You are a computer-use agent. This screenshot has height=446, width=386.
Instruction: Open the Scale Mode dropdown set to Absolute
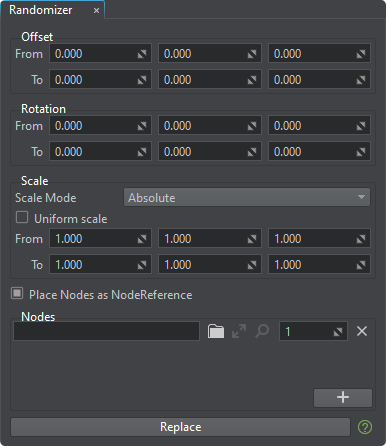pyautogui.click(x=247, y=197)
